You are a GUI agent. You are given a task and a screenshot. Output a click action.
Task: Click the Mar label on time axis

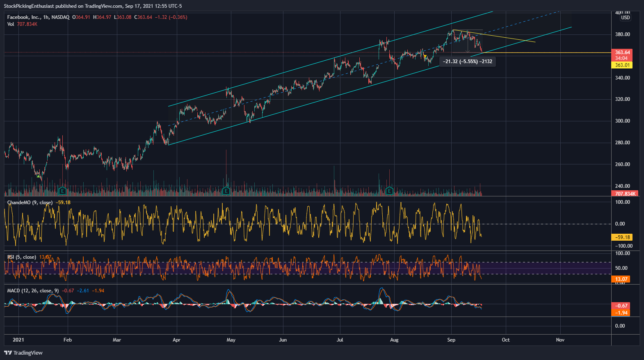coord(117,340)
